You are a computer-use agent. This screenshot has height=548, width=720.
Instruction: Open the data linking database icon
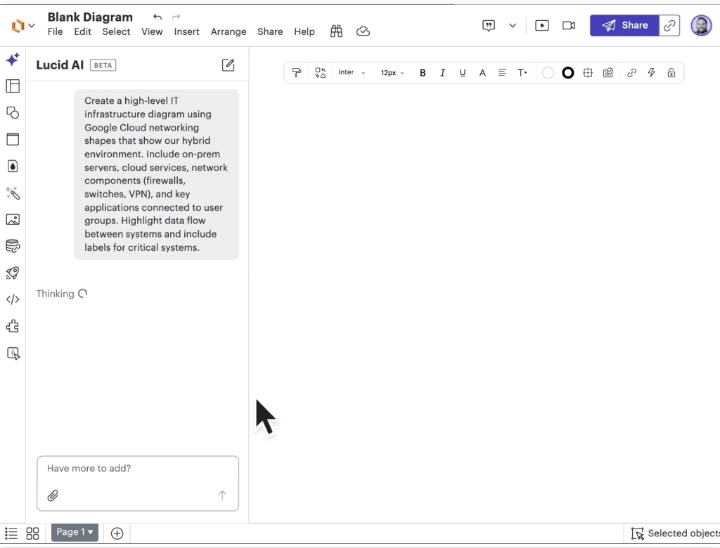[13, 246]
